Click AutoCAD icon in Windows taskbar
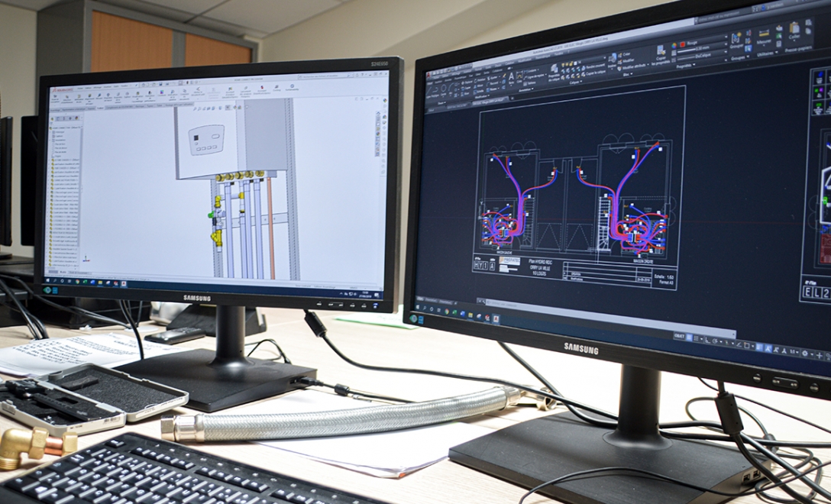 (x=494, y=320)
